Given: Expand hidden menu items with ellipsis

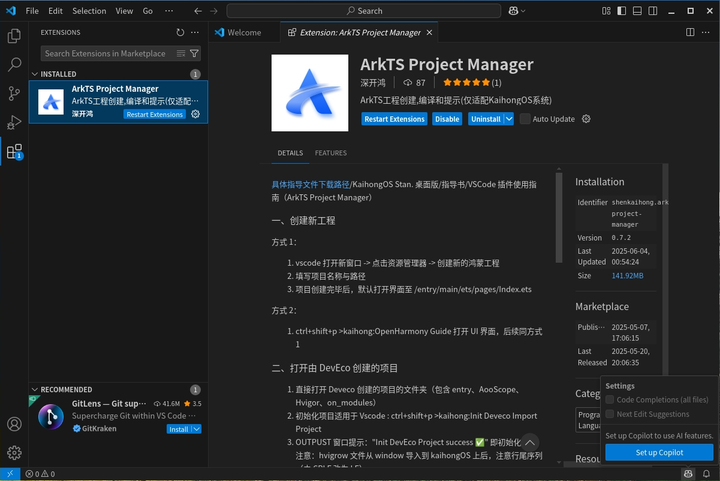Looking at the screenshot, I should point(169,11).
